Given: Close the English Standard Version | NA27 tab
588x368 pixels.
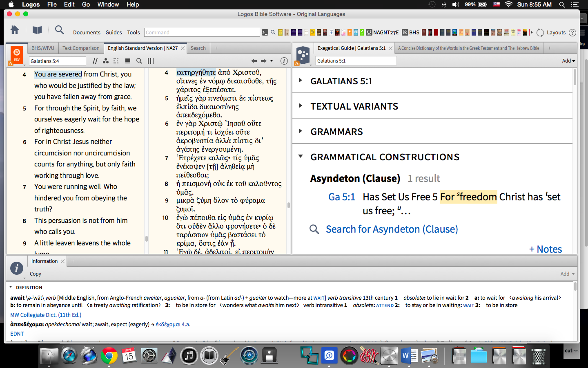Looking at the screenshot, I should 183,48.
